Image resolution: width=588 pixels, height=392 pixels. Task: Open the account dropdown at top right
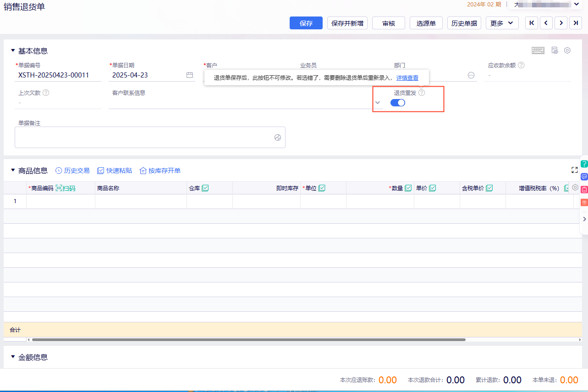pos(576,4)
